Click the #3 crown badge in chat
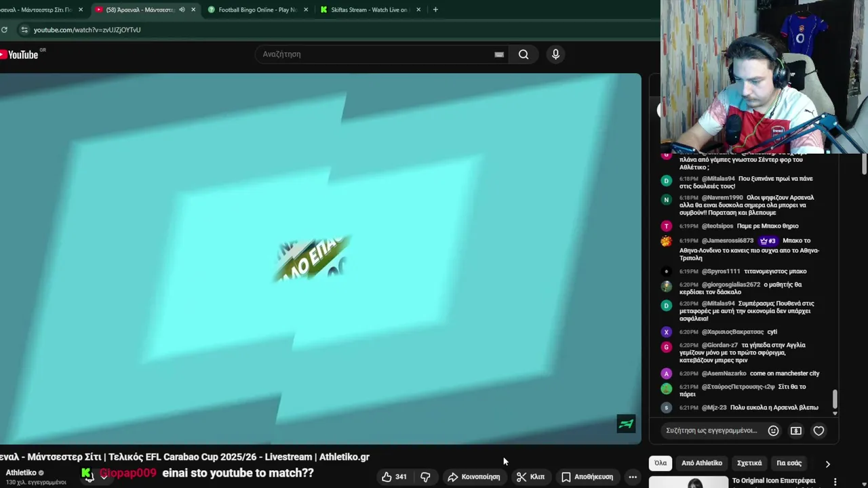Screen dimensions: 868x488 [768, 241]
